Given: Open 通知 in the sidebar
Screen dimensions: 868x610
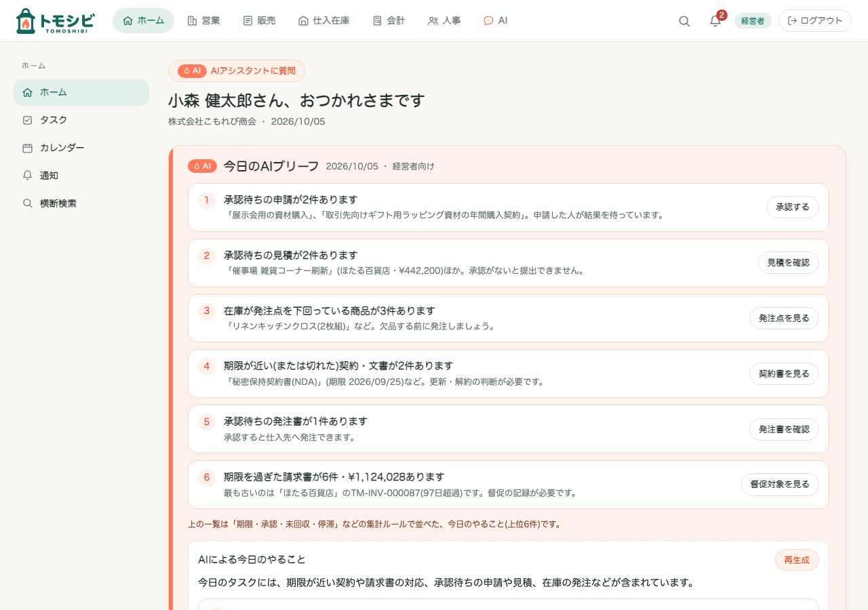Looking at the screenshot, I should pyautogui.click(x=81, y=176).
